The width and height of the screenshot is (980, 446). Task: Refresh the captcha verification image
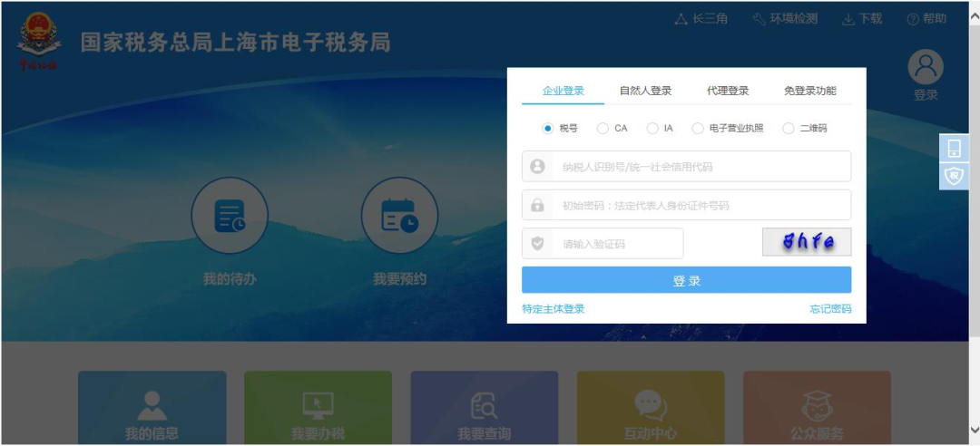[807, 242]
